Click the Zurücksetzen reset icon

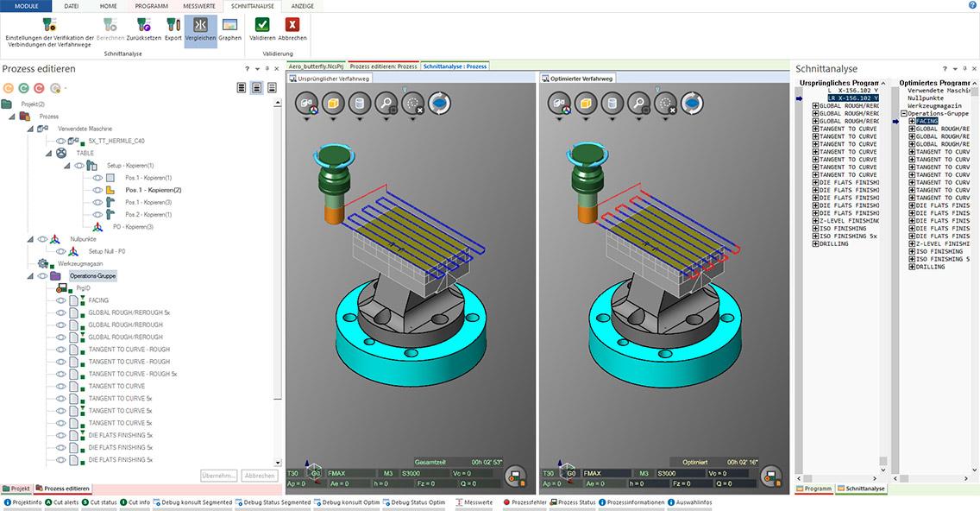(142, 26)
